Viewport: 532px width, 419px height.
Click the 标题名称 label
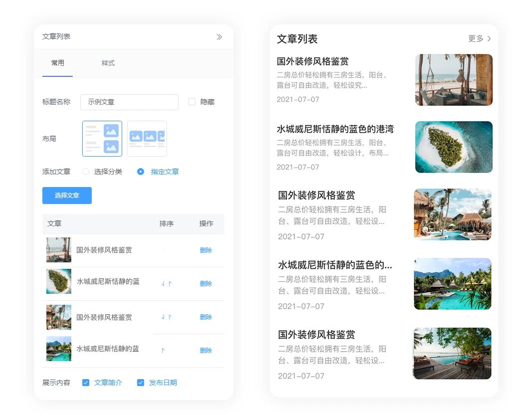point(56,102)
